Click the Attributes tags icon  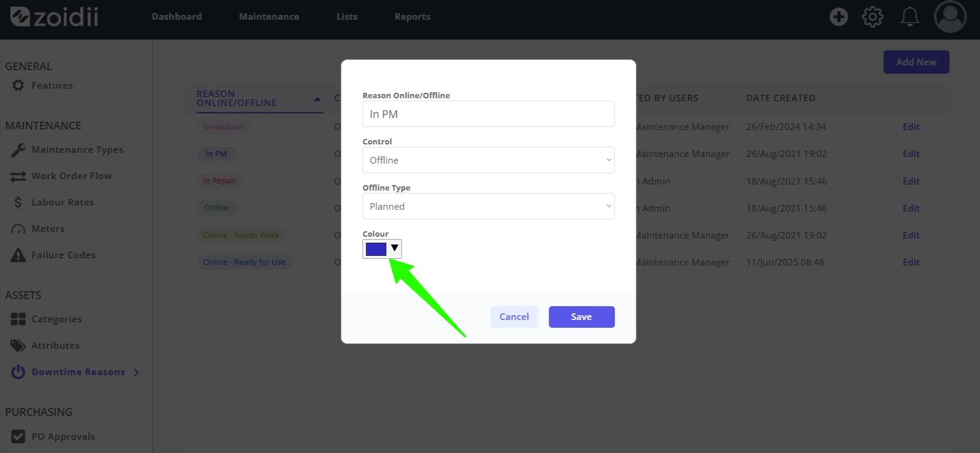18,346
